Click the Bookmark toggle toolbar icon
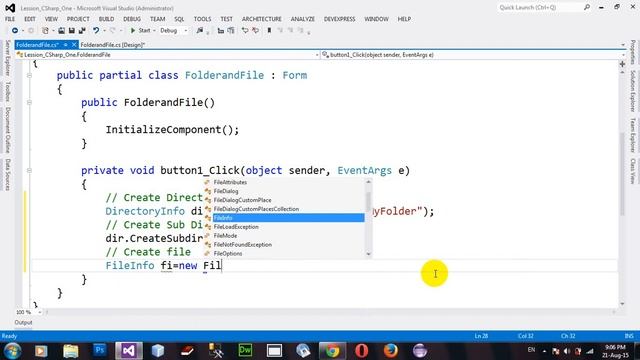The width and height of the screenshot is (640, 360). tap(269, 31)
